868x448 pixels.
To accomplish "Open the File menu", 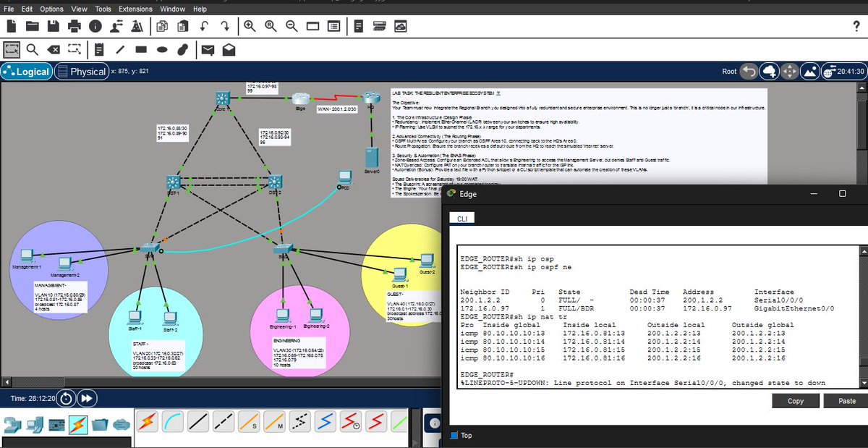I will [x=10, y=9].
